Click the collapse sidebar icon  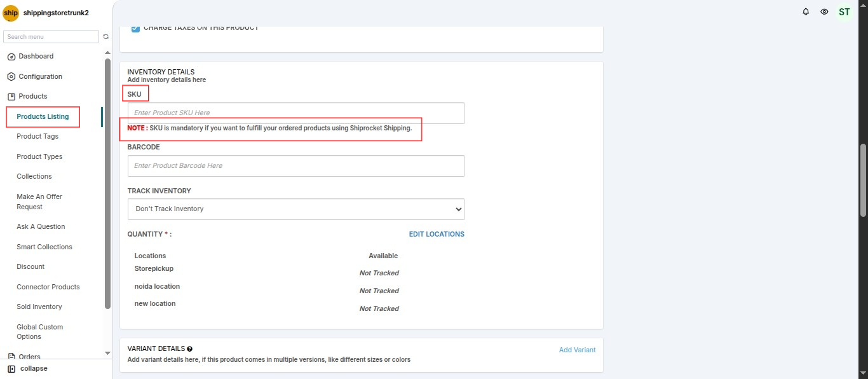coord(11,369)
